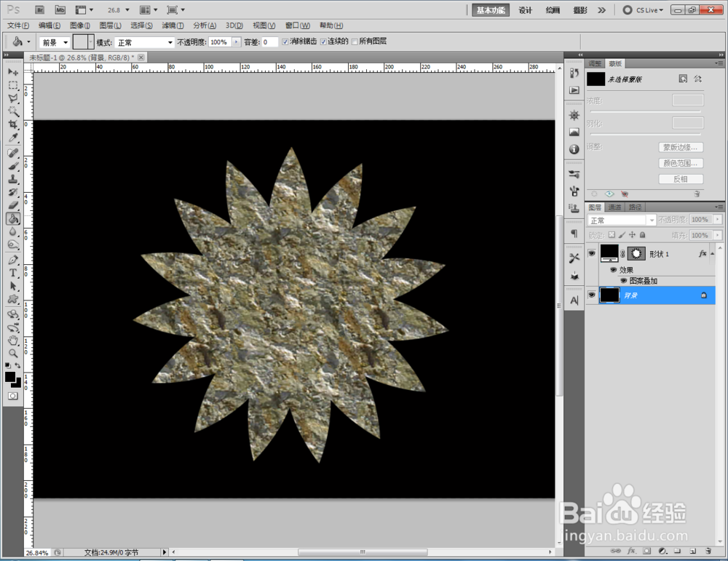This screenshot has height=561, width=728.
Task: Open the 文件 File menu
Action: point(18,25)
